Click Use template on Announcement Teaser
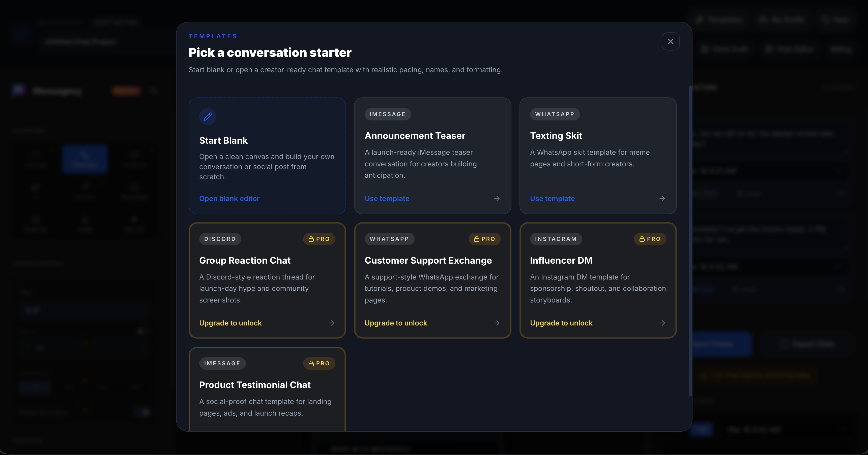868x455 pixels. click(x=387, y=199)
